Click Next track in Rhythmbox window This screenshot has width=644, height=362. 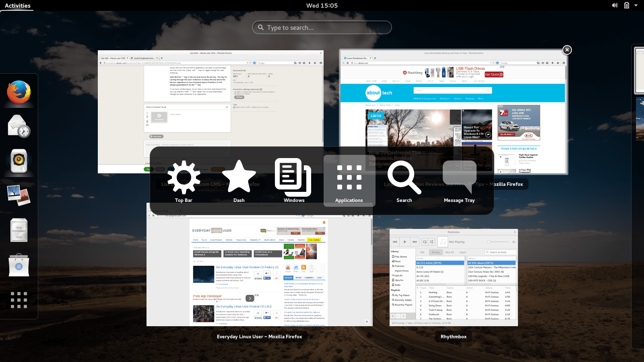(x=415, y=242)
